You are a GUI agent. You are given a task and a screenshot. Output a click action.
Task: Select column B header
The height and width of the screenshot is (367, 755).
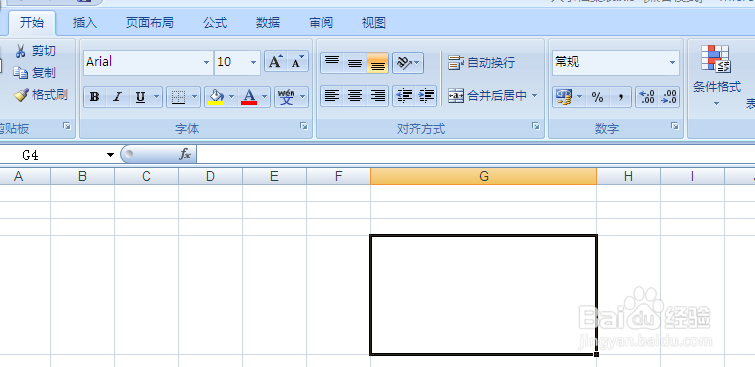coord(82,177)
